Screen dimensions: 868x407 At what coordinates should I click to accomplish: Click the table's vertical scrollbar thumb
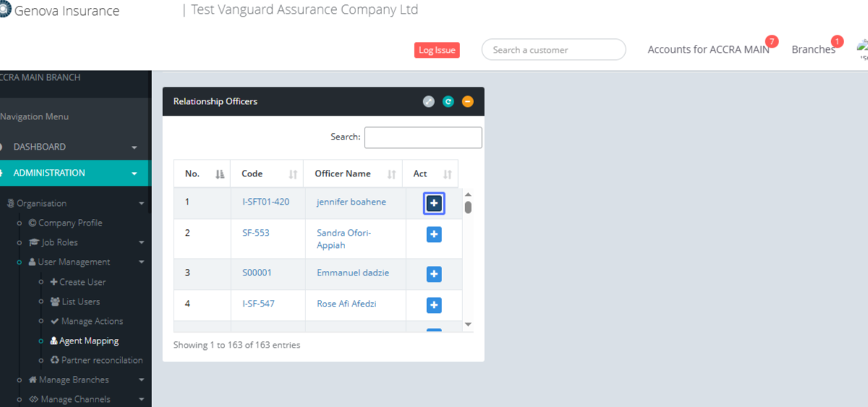(x=468, y=207)
